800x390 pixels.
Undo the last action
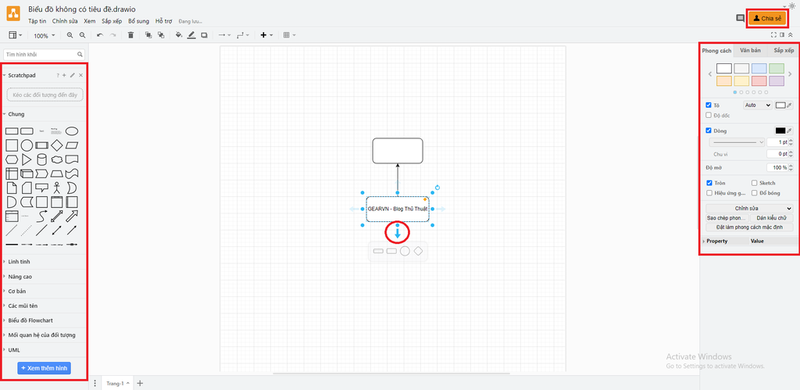coord(100,35)
